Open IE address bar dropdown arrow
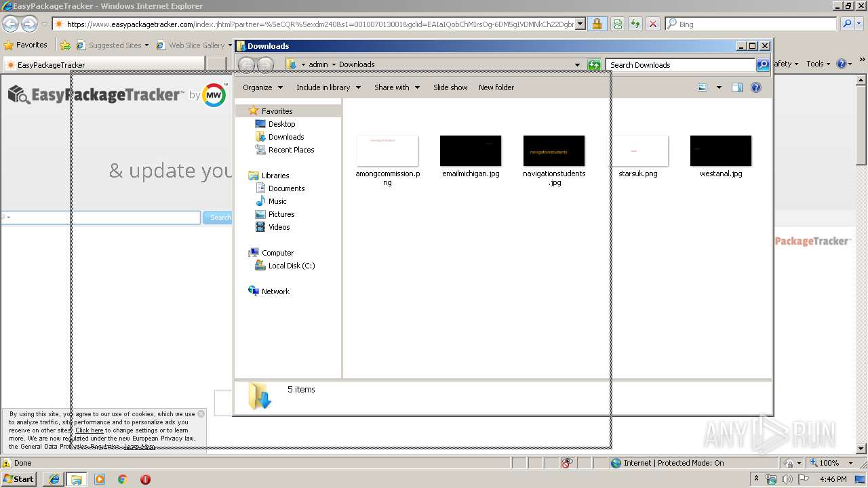 click(x=580, y=24)
